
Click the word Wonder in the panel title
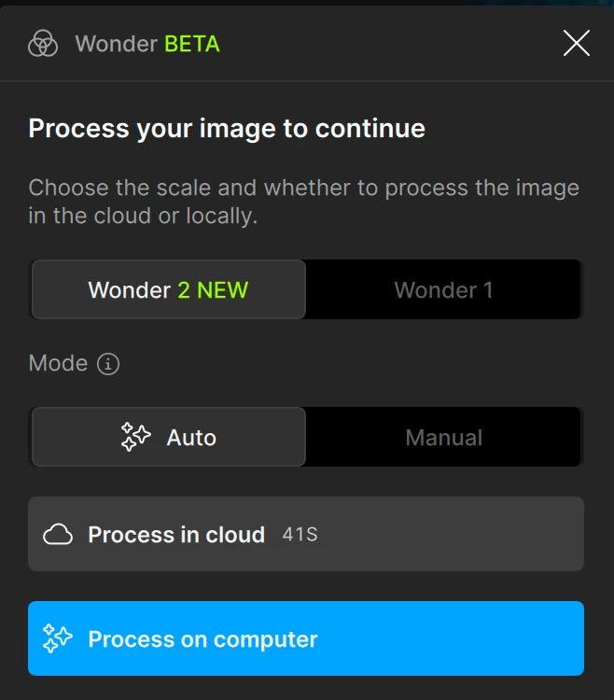116,44
